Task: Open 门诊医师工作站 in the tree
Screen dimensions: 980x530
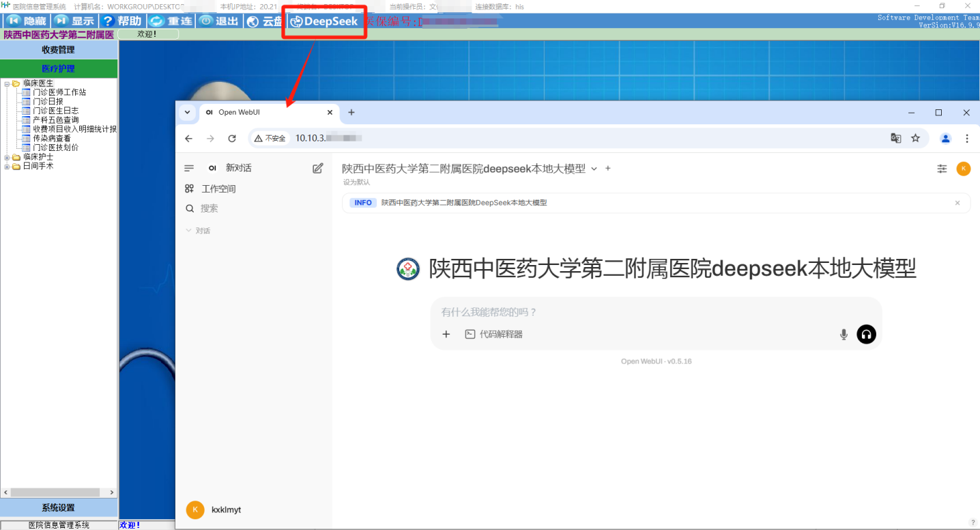Action: pyautogui.click(x=59, y=92)
